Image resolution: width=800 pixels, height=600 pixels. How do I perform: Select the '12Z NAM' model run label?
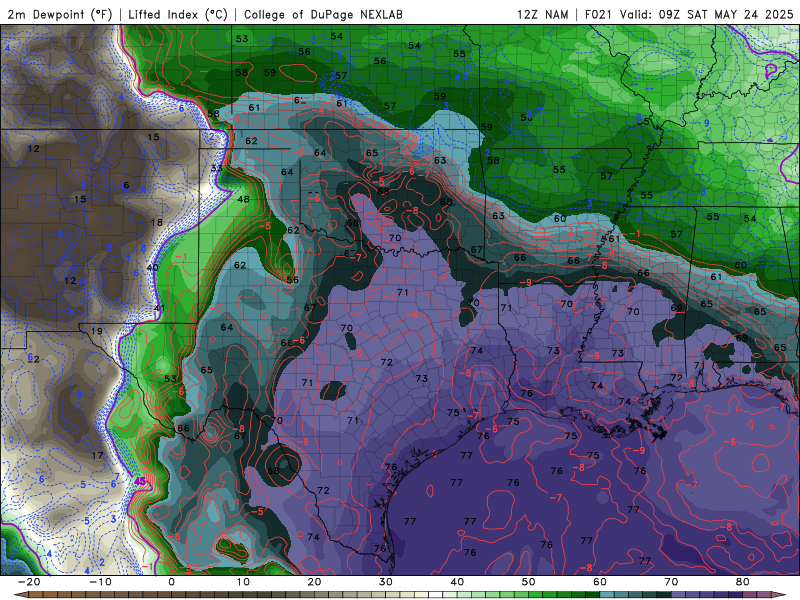[x=542, y=14]
